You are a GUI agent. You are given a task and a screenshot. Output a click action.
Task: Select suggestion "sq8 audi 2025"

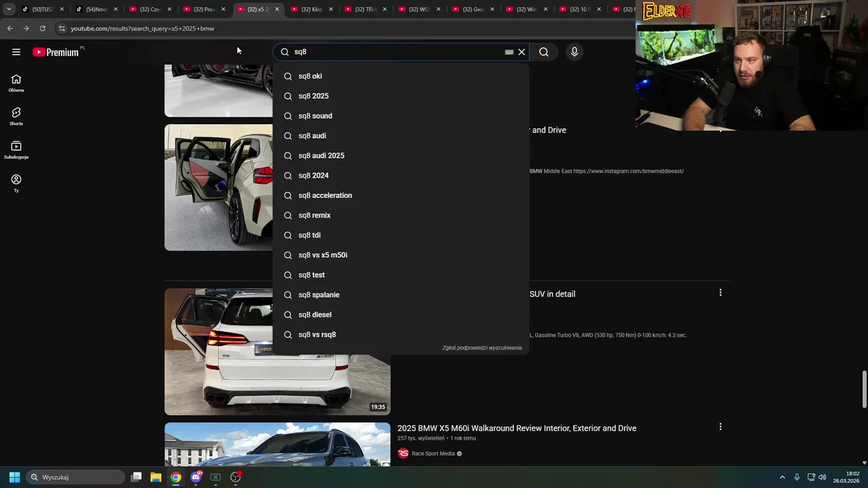click(x=401, y=156)
